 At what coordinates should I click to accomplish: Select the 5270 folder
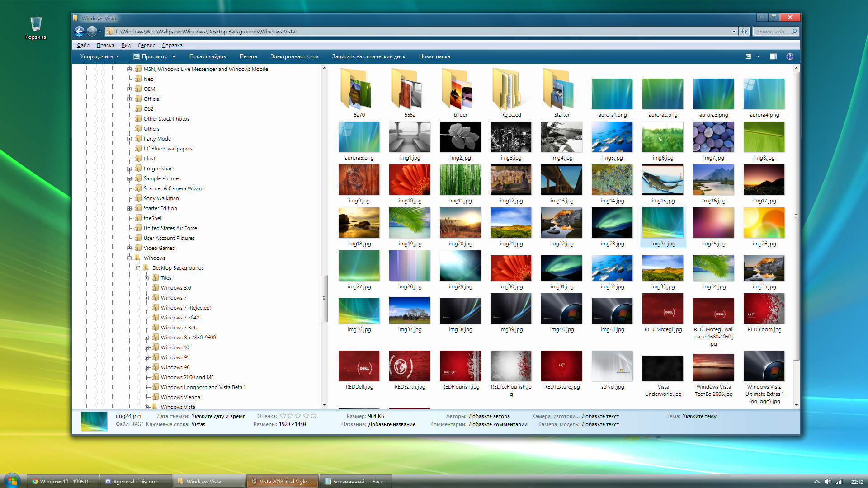pyautogui.click(x=359, y=92)
